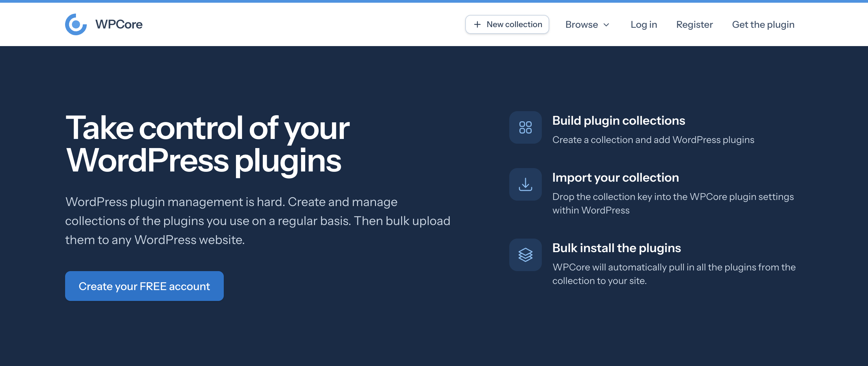Screen dimensions: 868x366
Task: Select the Import your collection heading
Action: click(x=615, y=178)
